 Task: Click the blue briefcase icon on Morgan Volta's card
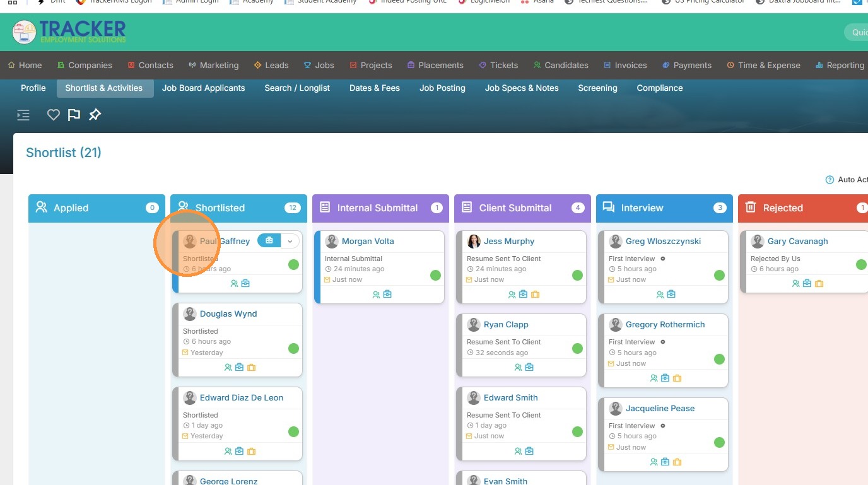coord(387,295)
